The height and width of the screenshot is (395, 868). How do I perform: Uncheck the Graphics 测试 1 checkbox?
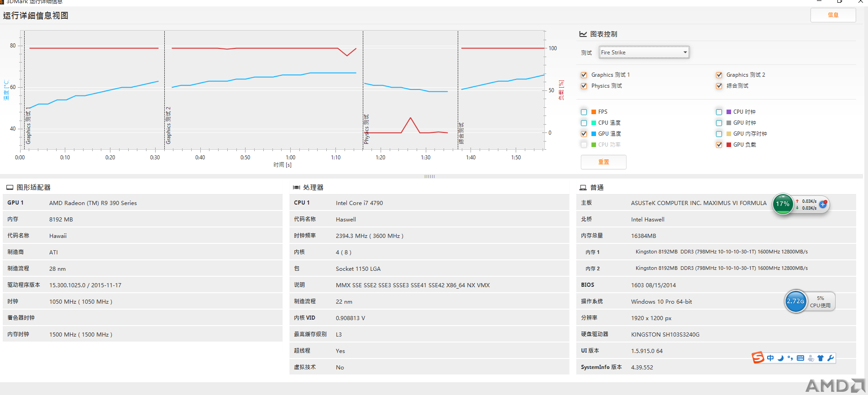(x=584, y=75)
